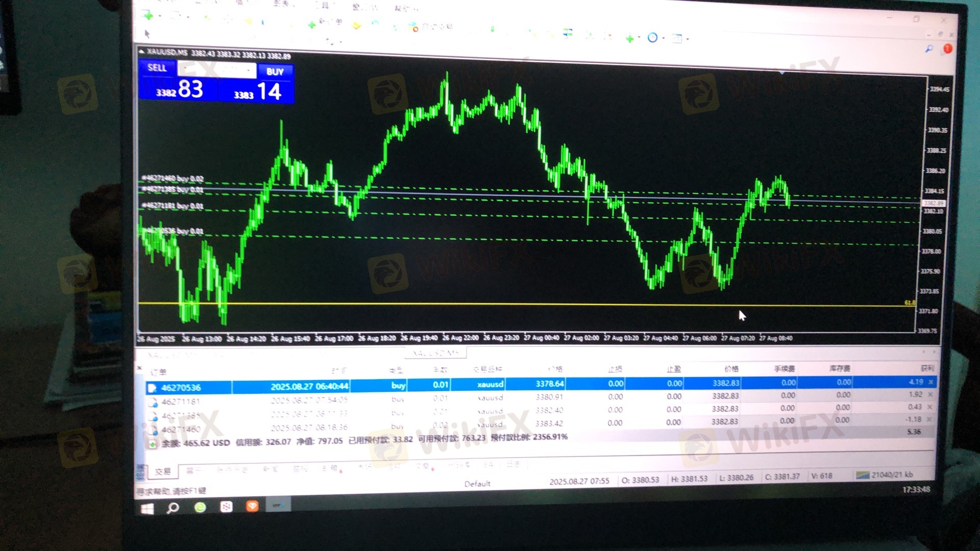Viewport: 980px width, 551px height.
Task: Select order row 46271181
Action: (x=181, y=402)
